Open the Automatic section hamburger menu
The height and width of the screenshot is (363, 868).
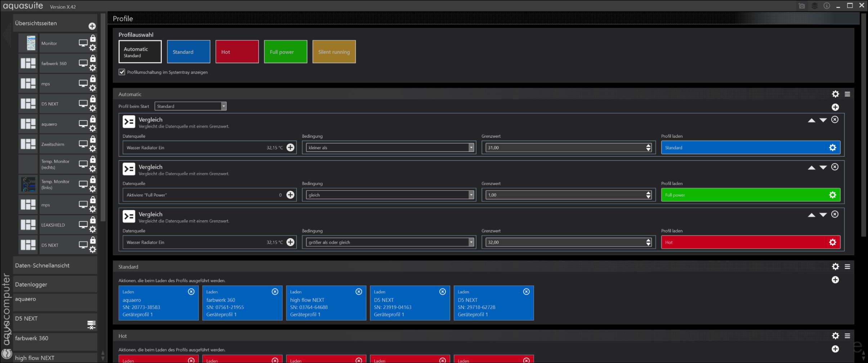847,94
